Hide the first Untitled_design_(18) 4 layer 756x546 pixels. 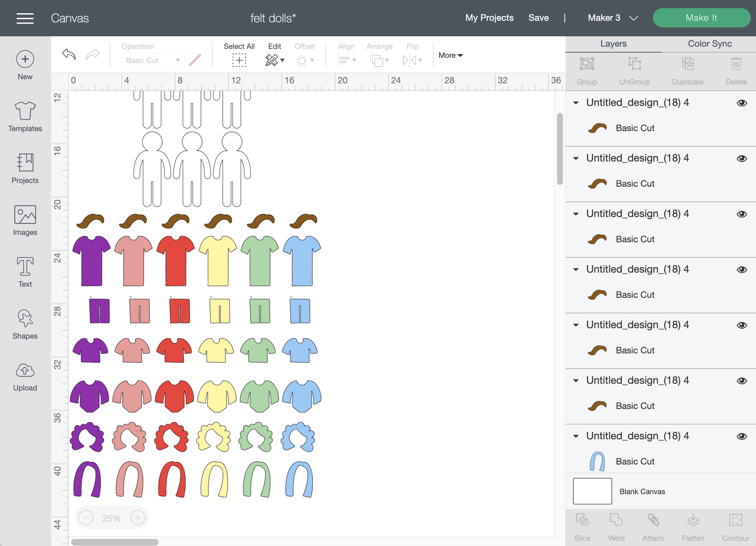click(x=742, y=103)
